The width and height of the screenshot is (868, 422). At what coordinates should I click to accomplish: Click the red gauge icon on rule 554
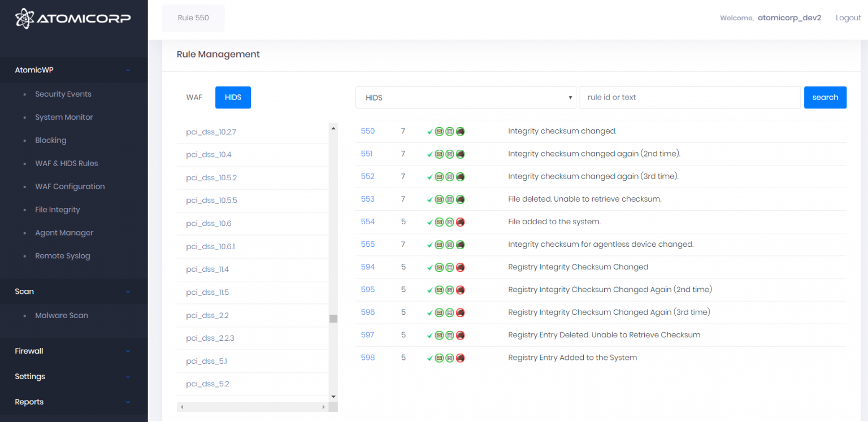[460, 222]
